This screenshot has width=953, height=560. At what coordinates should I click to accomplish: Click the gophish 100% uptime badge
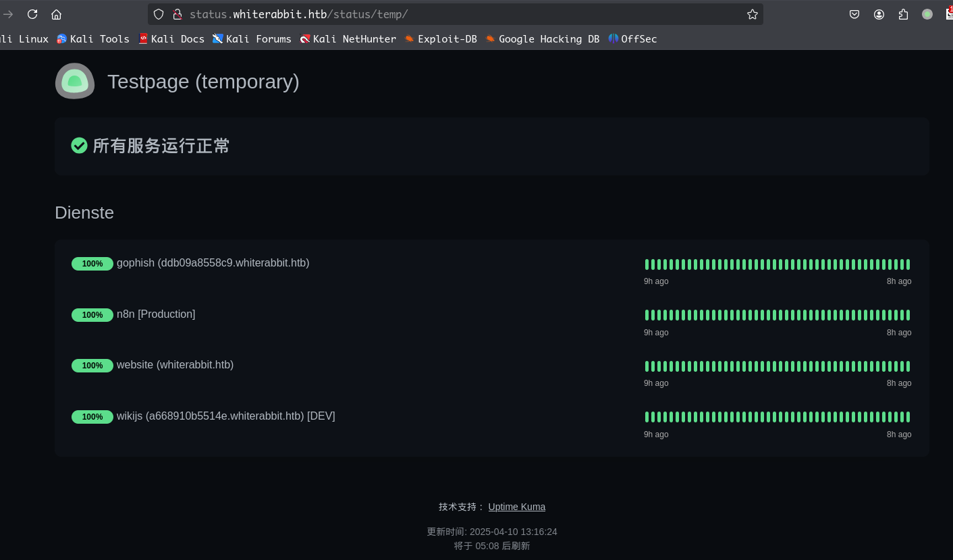(x=92, y=264)
